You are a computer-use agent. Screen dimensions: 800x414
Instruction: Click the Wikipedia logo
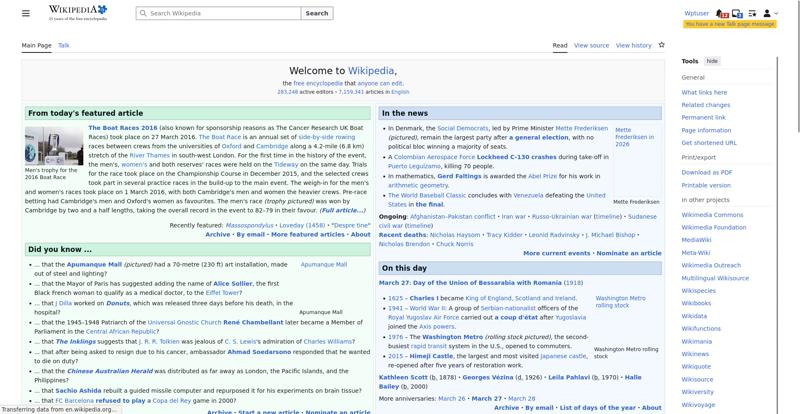77,13
